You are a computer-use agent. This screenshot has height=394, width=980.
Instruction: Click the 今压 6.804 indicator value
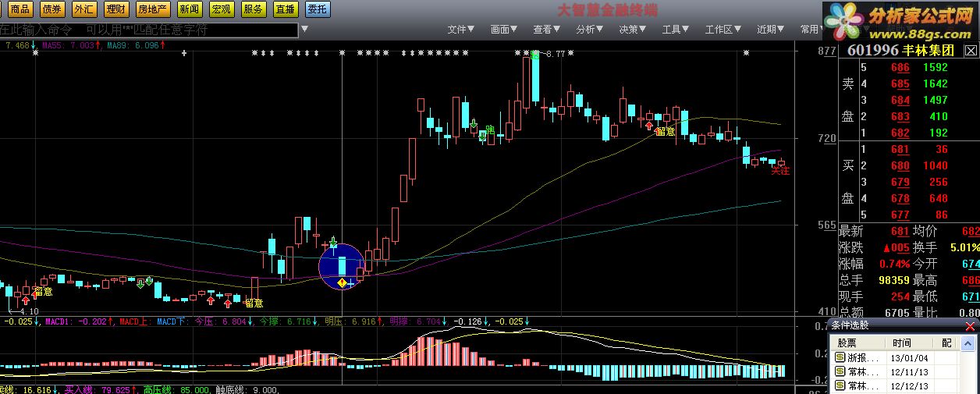pyautogui.click(x=224, y=321)
